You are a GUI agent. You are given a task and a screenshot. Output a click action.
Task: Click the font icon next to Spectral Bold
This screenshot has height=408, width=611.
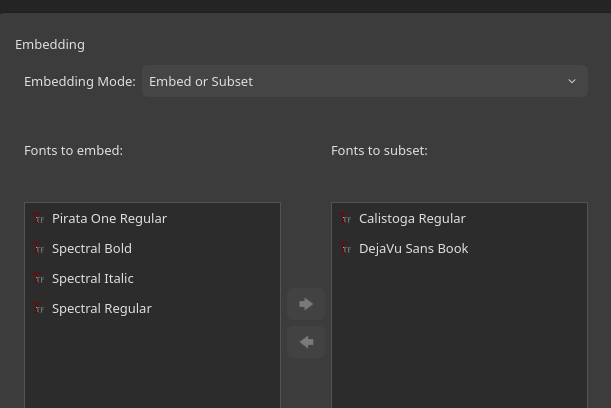(39, 248)
